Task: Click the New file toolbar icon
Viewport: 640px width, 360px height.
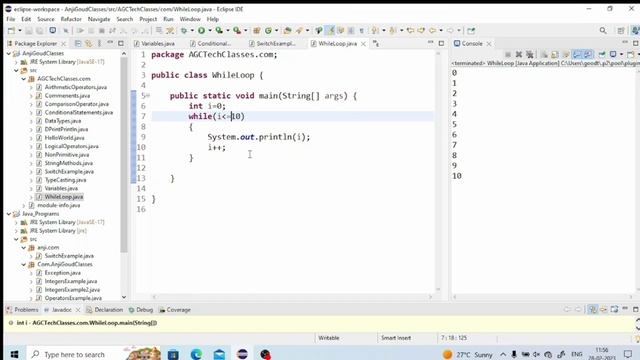Action: tap(11, 31)
